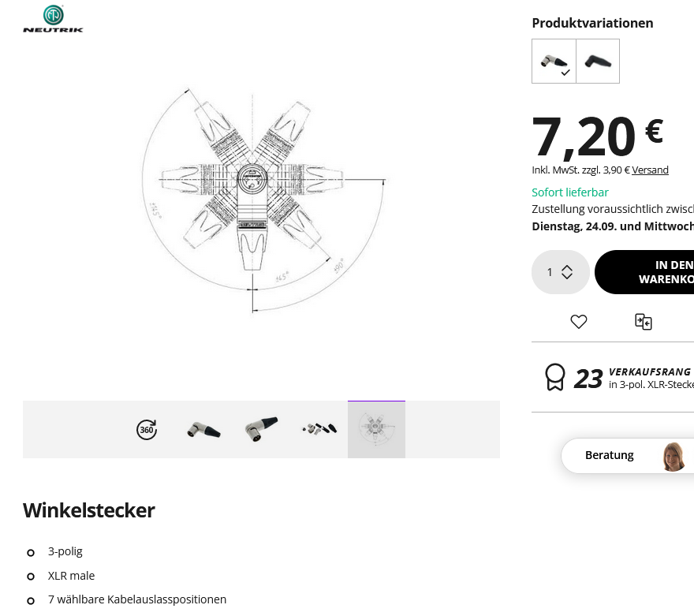Add product to wishlist with heart icon
The height and width of the screenshot is (616, 694).
(579, 321)
